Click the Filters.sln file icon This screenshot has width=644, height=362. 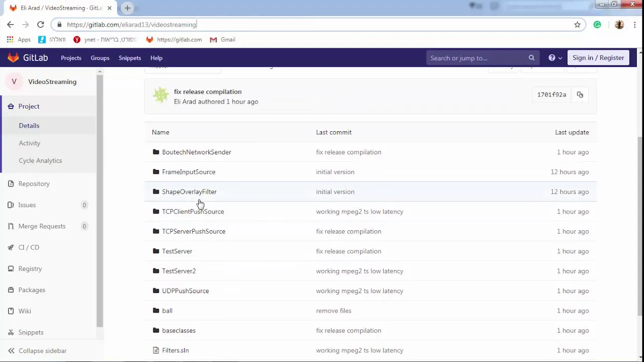click(156, 350)
